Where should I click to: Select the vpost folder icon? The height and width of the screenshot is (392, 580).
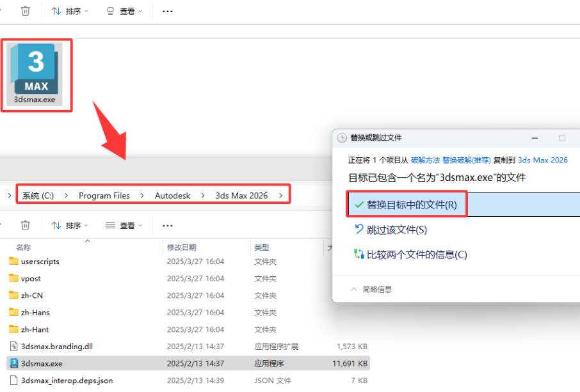tap(14, 279)
